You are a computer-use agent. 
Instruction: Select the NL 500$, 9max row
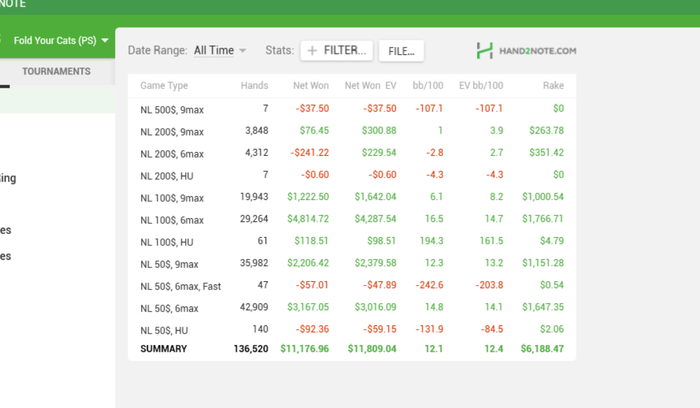pos(352,109)
